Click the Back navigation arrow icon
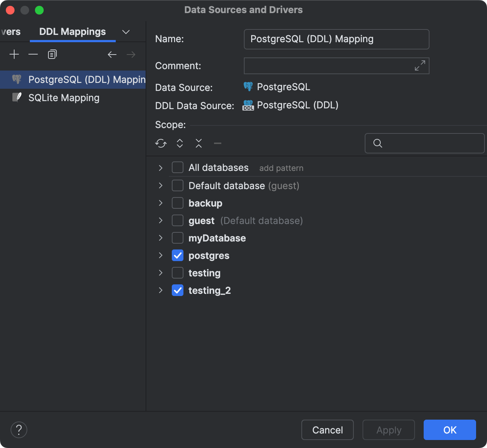 (112, 54)
